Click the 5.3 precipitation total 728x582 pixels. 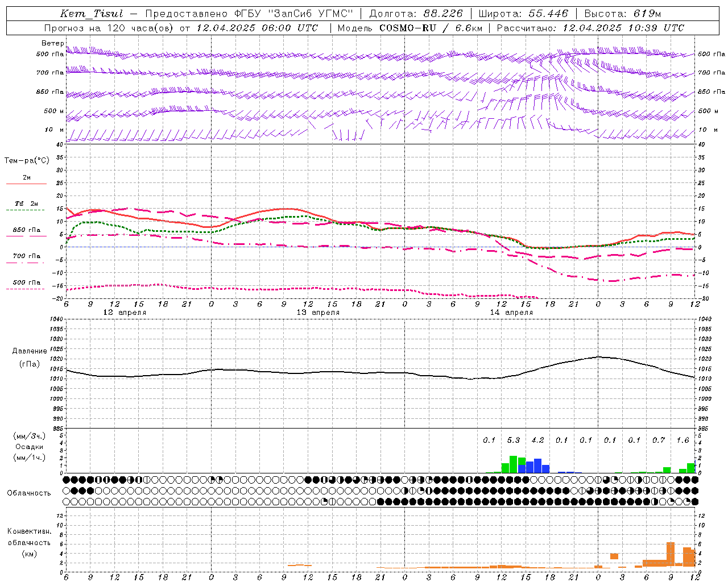point(513,440)
